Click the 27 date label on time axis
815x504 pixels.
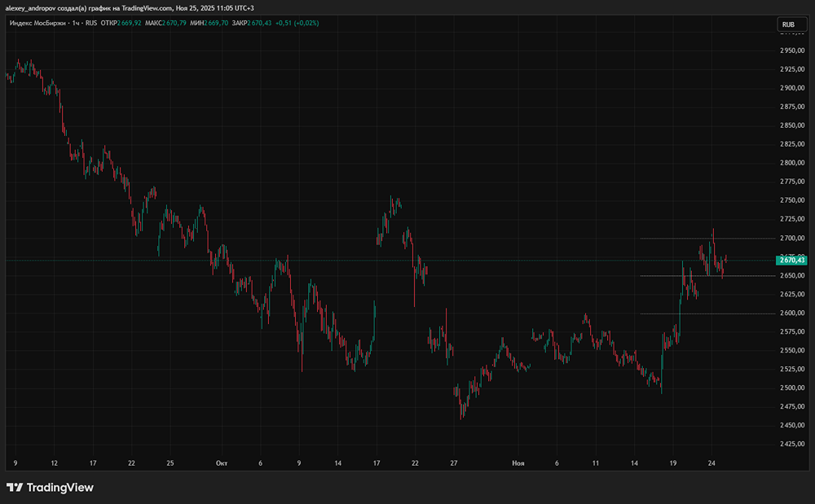tap(453, 462)
